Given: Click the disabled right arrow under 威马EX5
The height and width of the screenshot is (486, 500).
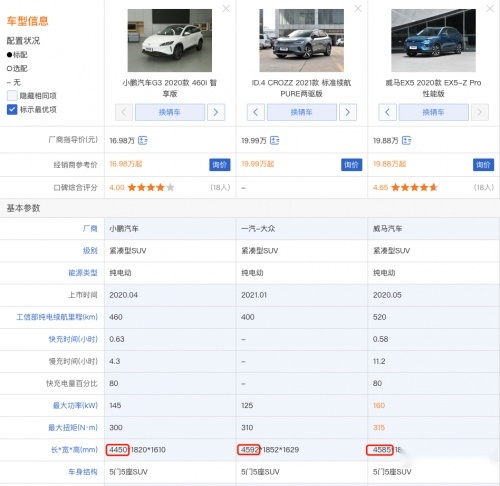Looking at the screenshot, I should [480, 112].
